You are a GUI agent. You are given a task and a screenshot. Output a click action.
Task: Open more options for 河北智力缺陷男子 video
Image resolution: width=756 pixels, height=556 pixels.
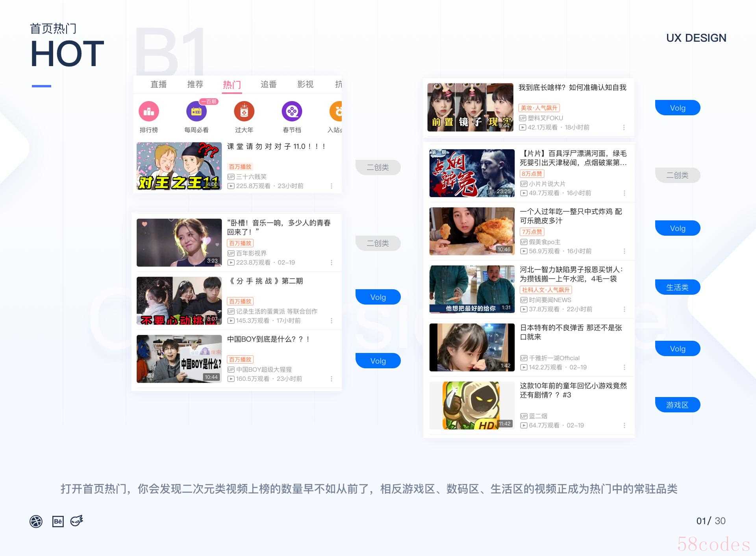tap(624, 309)
